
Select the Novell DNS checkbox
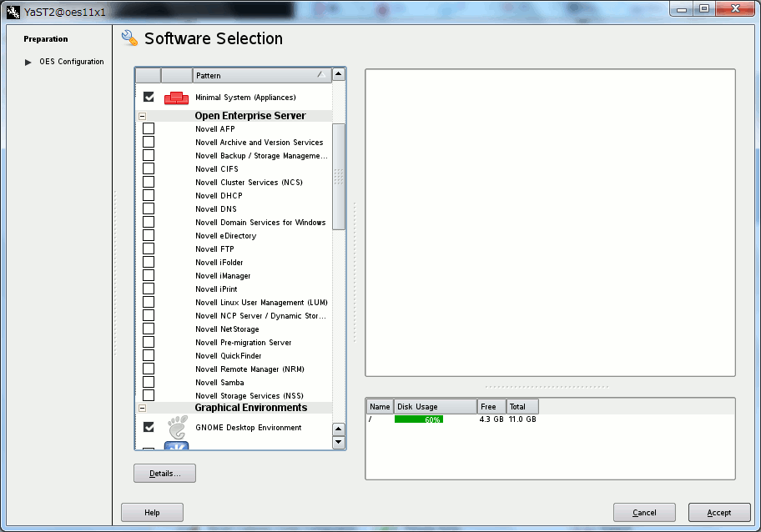[x=149, y=208]
